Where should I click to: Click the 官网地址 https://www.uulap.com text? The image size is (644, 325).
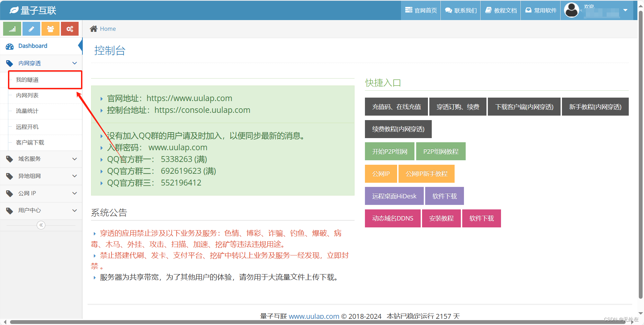(170, 98)
